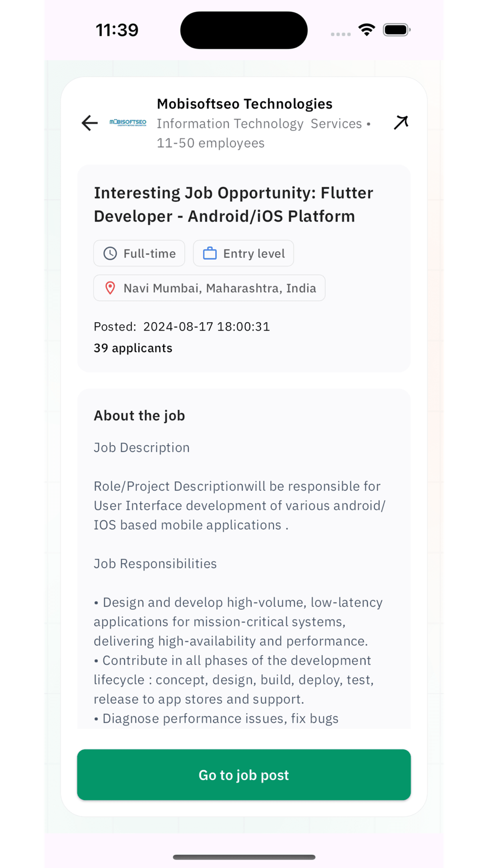
Task: Tap the bullet Diagnose performance issues, fix bugs
Action: (x=216, y=719)
